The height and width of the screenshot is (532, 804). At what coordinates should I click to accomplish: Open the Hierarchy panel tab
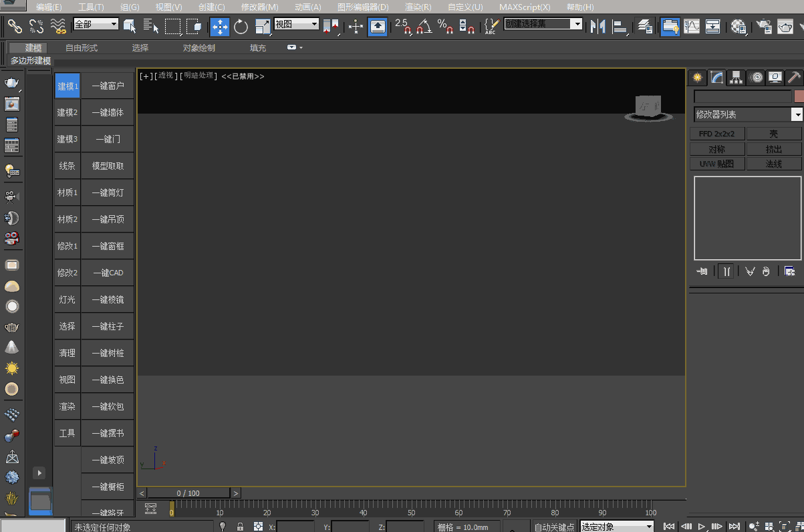point(736,78)
